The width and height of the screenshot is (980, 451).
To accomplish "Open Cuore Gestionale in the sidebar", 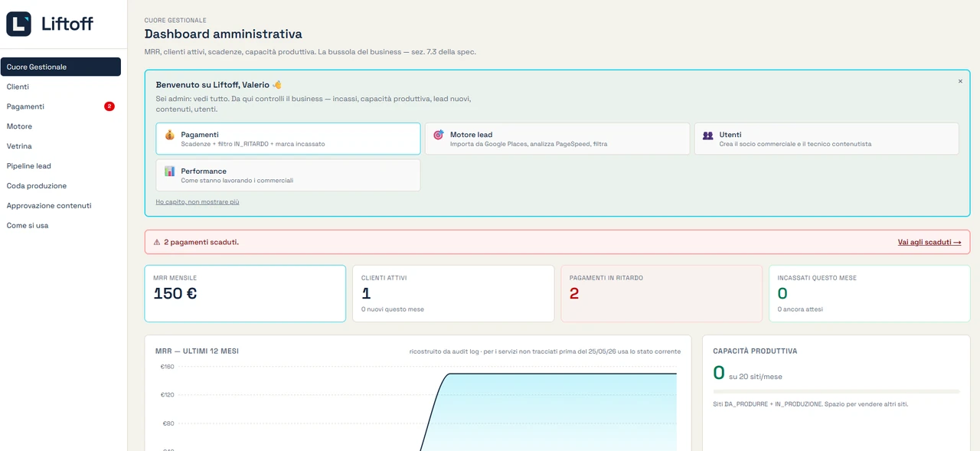I will [x=60, y=67].
